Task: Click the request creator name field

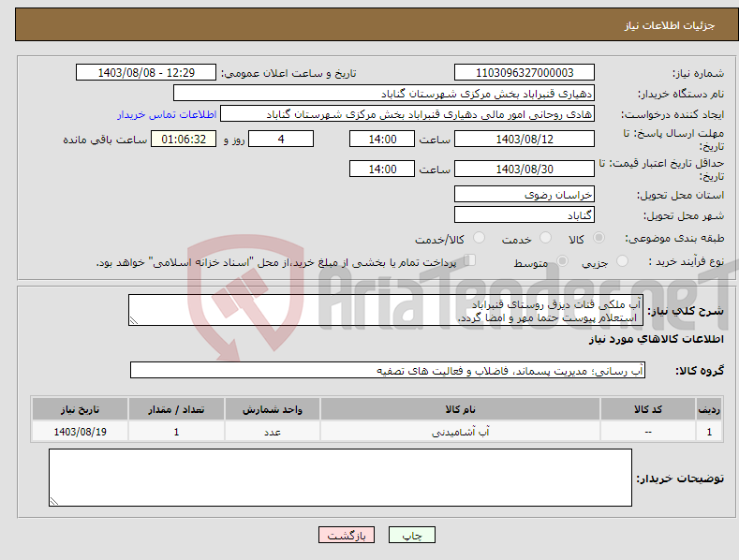Action: coord(407,114)
